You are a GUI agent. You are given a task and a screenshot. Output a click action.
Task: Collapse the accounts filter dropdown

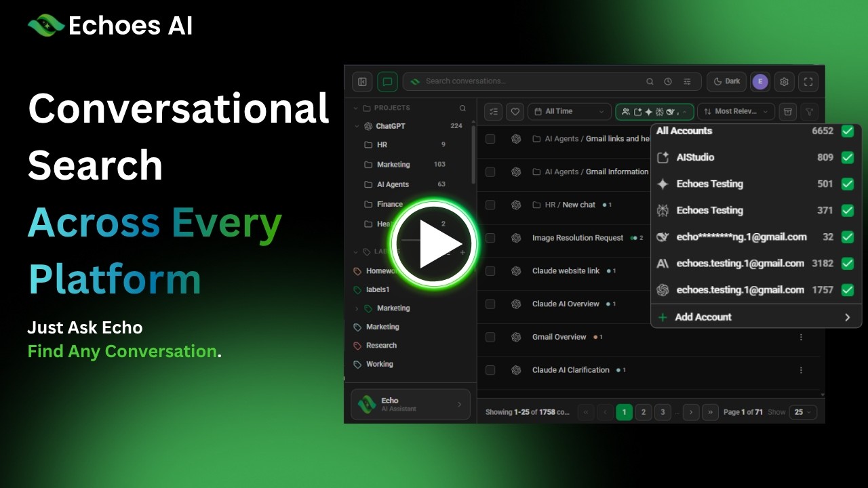pos(654,111)
